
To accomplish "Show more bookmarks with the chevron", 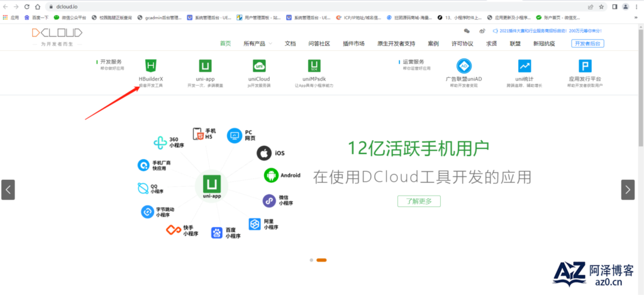I will [x=636, y=18].
